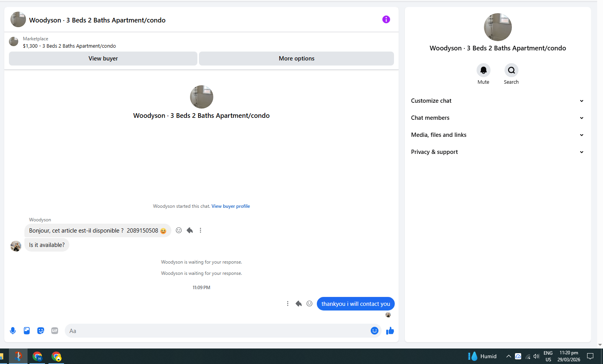Mute this conversation with the bell icon

click(483, 70)
